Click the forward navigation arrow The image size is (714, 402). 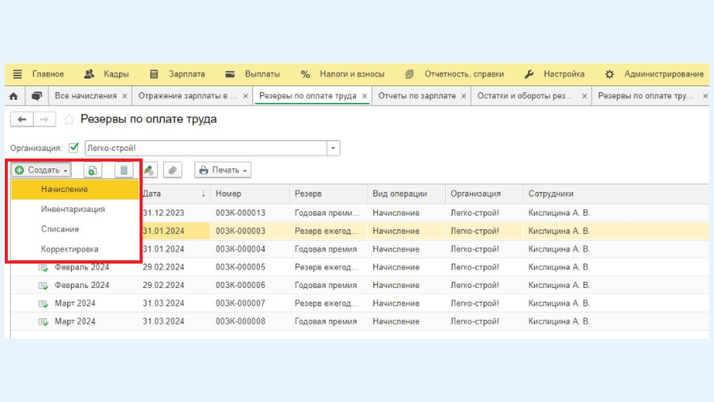(44, 120)
